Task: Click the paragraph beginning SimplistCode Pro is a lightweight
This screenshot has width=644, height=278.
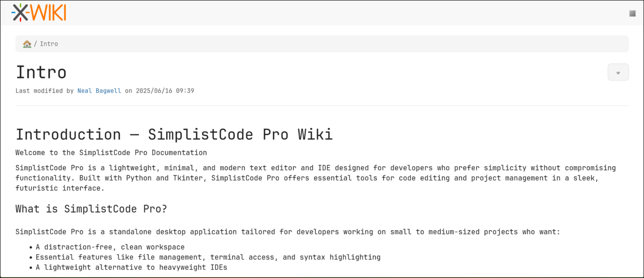Action: coord(316,178)
